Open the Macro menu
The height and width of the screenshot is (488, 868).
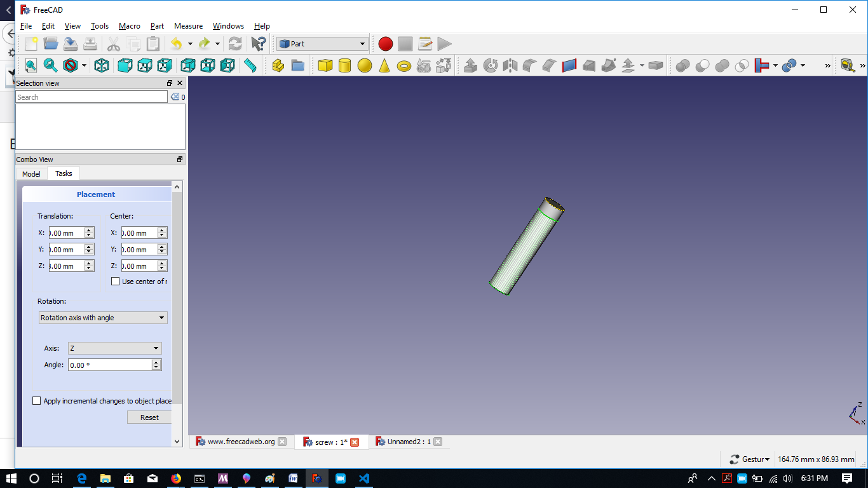coord(130,26)
